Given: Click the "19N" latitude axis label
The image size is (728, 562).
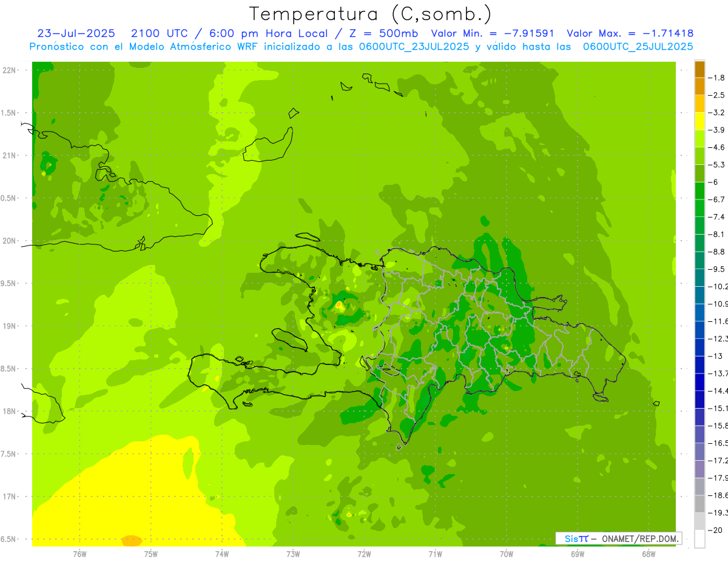Looking at the screenshot, I should [10, 326].
